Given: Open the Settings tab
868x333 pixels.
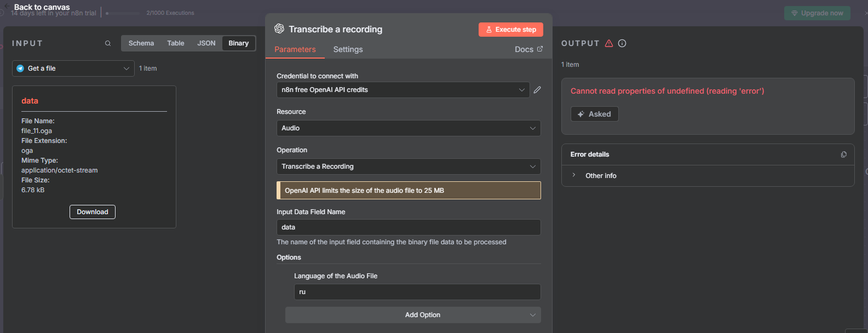Looking at the screenshot, I should (348, 49).
